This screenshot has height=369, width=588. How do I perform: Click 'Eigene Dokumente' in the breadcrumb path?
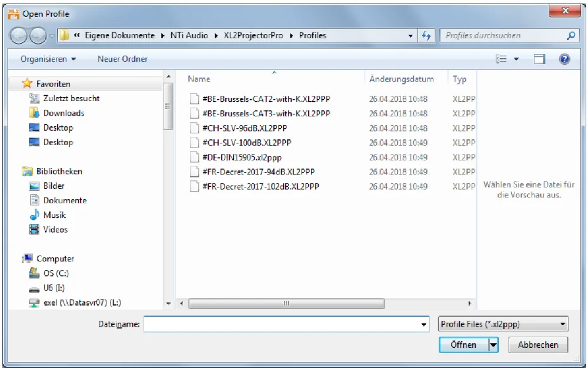coord(119,36)
